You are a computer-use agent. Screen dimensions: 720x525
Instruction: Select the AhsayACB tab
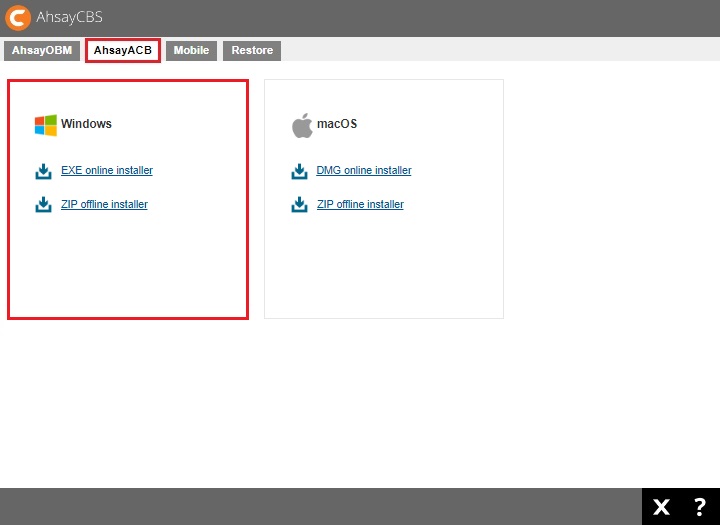coord(123,51)
